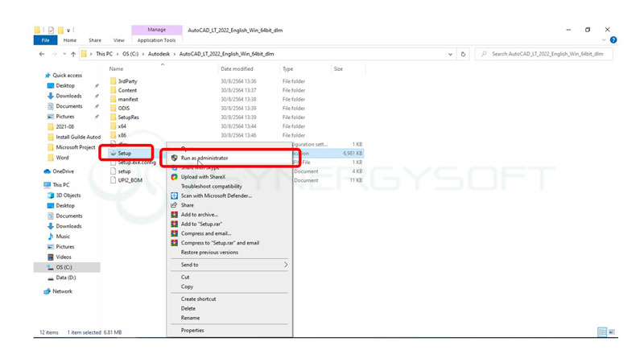644x354 pixels.
Task: Select Properties from the context menu
Action: tap(192, 330)
